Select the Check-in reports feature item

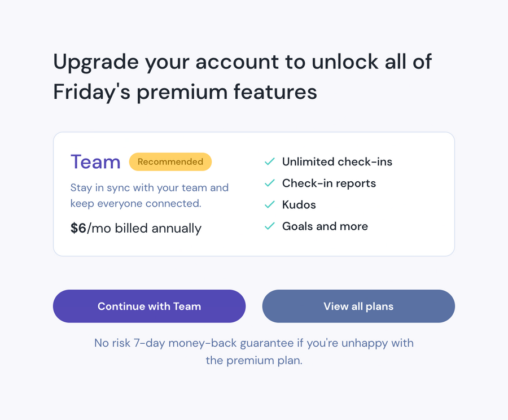click(329, 183)
